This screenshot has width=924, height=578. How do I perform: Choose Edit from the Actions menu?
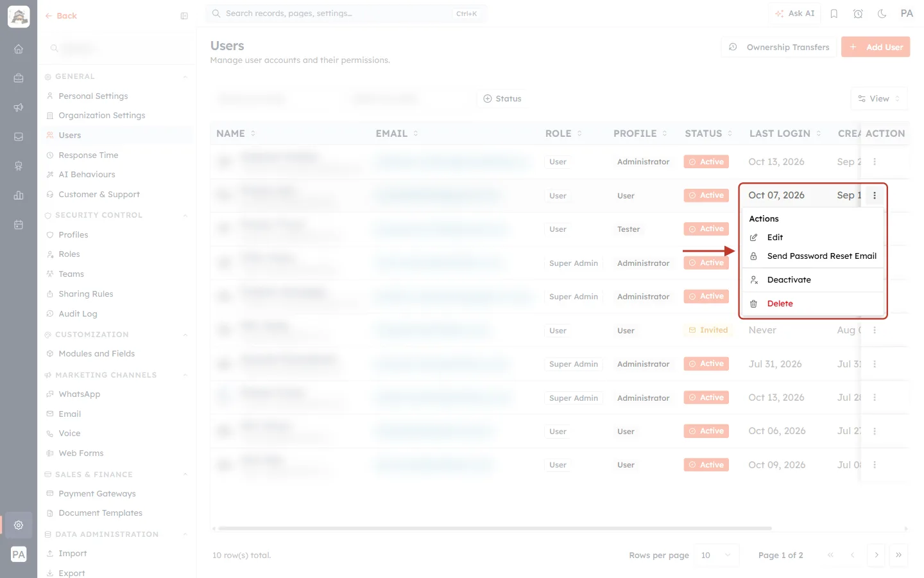(813, 238)
